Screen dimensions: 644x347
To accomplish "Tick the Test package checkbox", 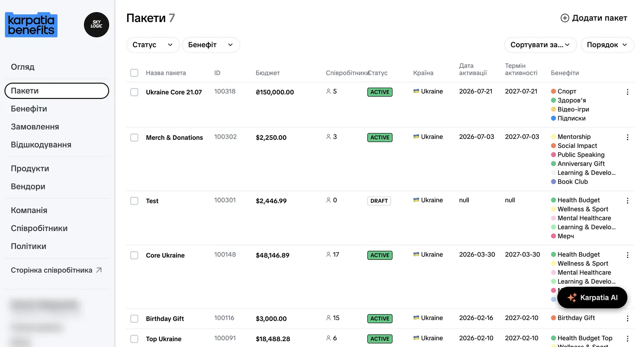I will point(134,201).
